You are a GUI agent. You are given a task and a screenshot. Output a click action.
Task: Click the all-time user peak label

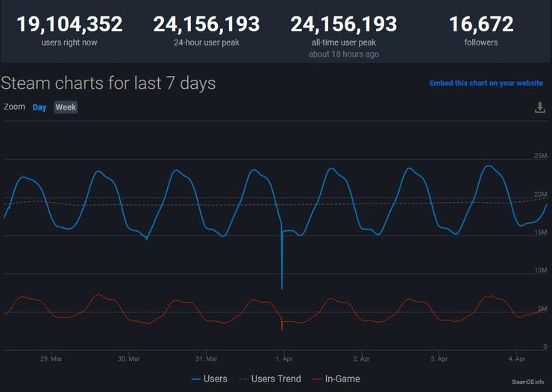(344, 42)
